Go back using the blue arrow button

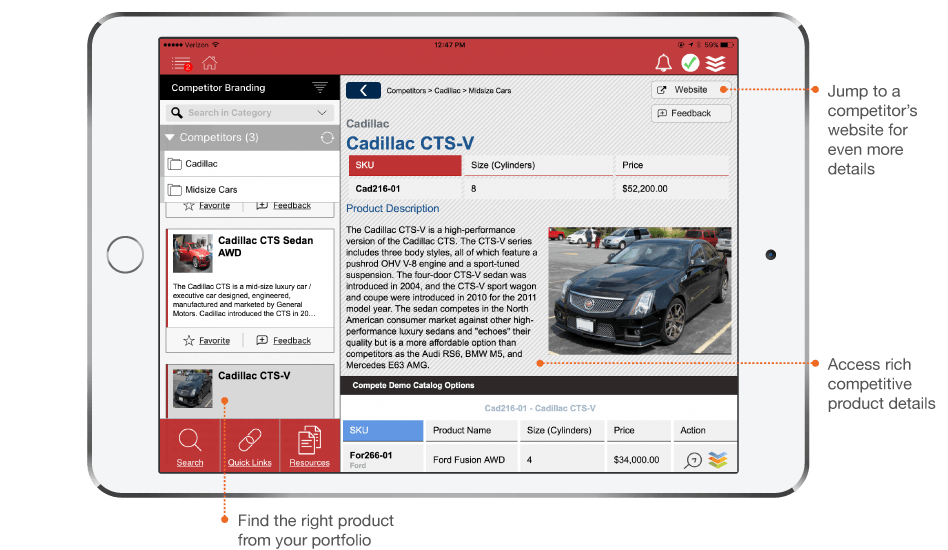[x=363, y=91]
